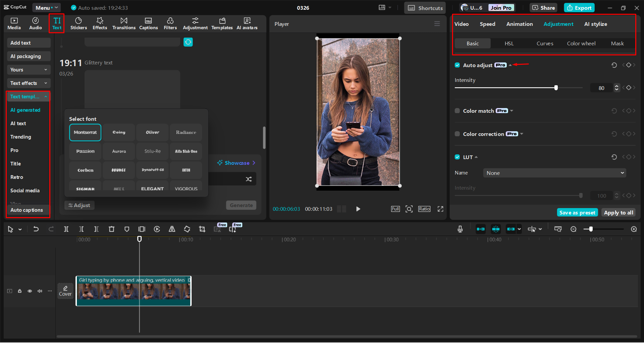Image resolution: width=644 pixels, height=343 pixels.
Task: Click the Crop icon above the timeline
Action: [202, 229]
